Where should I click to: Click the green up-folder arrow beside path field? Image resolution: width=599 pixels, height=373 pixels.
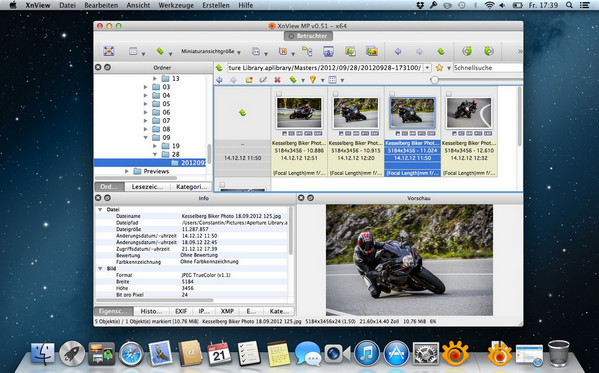point(219,68)
